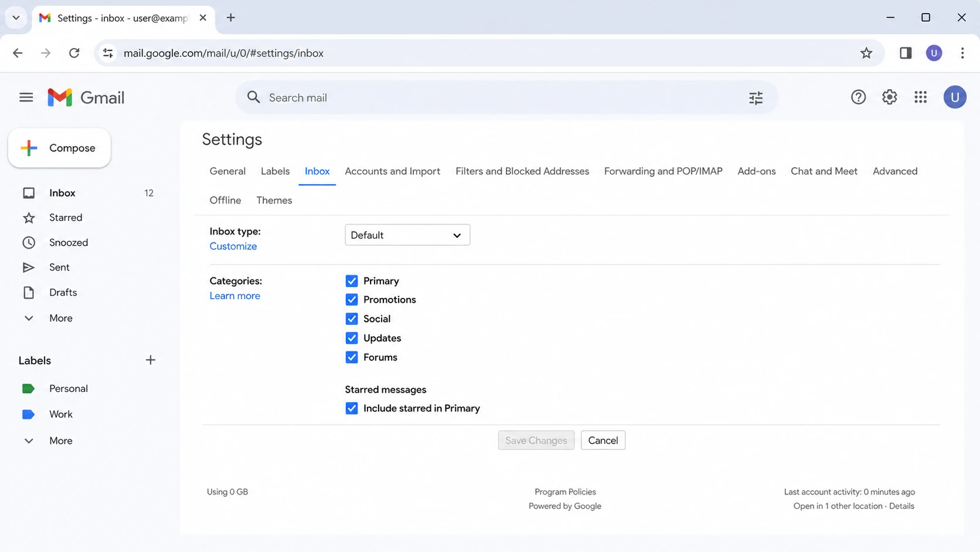980x552 pixels.
Task: Show search options filter icon
Action: [756, 98]
